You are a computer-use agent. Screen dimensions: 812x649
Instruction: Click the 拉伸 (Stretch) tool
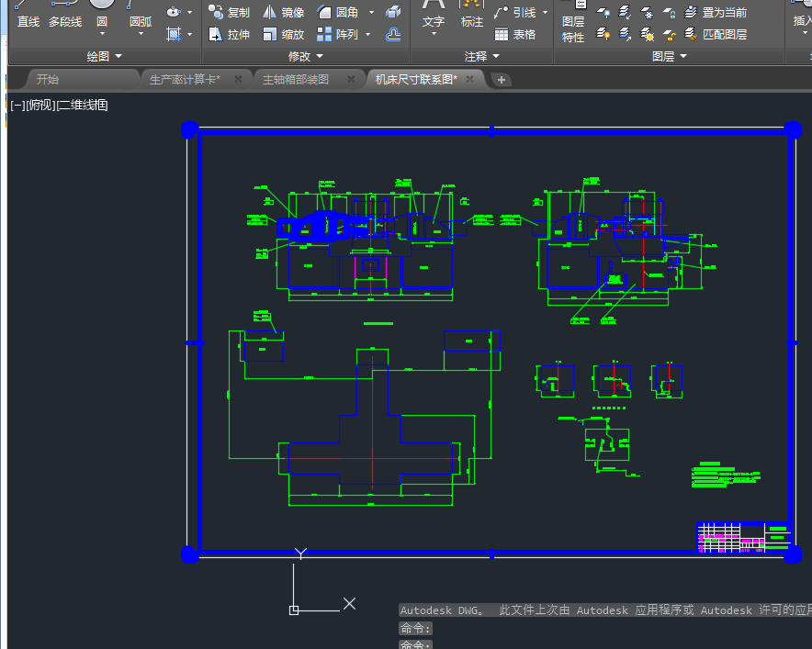coord(229,34)
